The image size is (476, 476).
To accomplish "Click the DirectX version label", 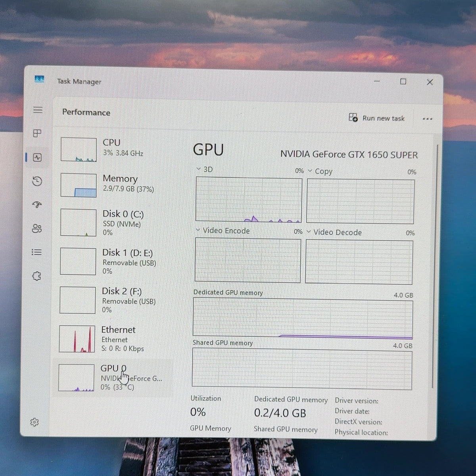I will 358,422.
